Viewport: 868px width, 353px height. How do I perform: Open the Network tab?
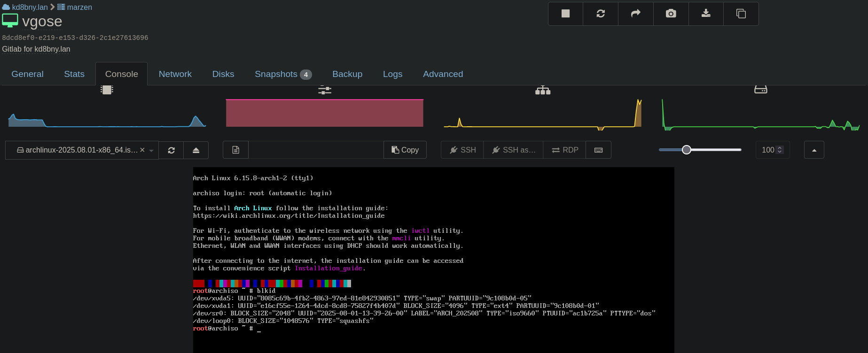pos(175,74)
